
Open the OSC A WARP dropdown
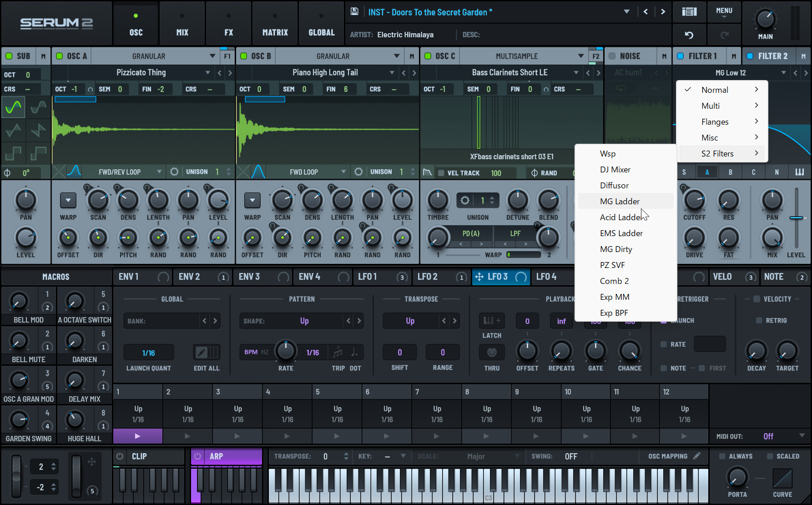click(68, 200)
